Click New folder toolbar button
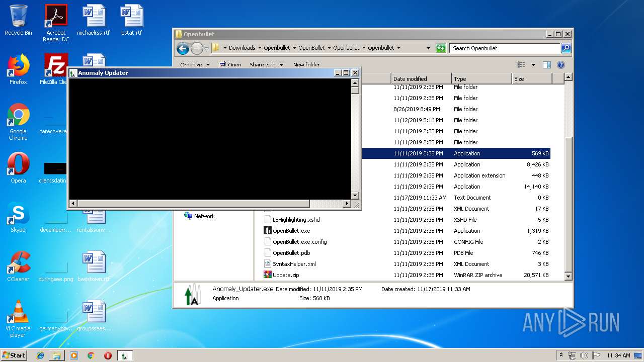The height and width of the screenshot is (362, 644). click(306, 65)
